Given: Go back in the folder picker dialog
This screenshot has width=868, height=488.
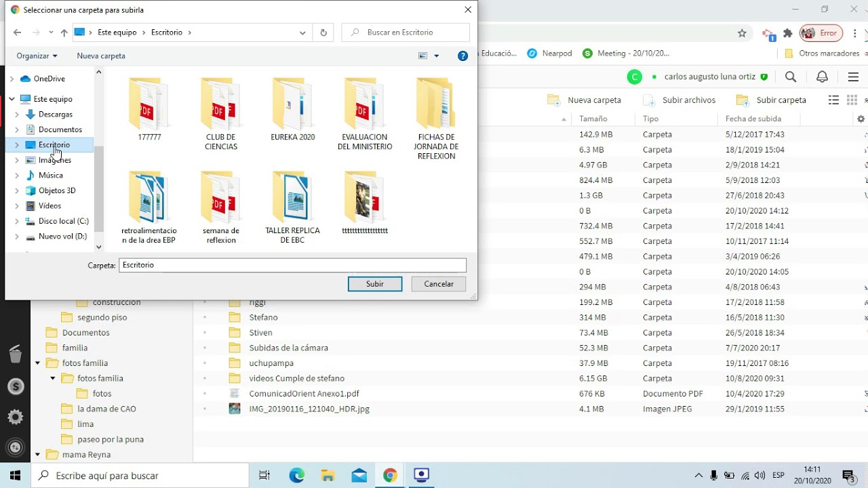Looking at the screenshot, I should [18, 33].
